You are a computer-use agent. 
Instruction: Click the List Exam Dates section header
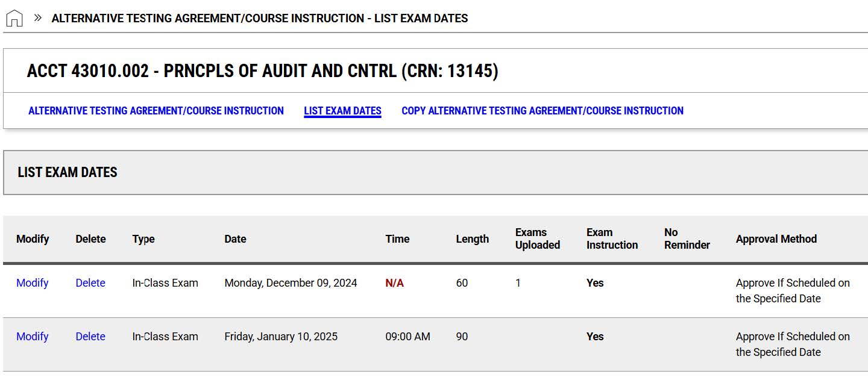point(68,172)
